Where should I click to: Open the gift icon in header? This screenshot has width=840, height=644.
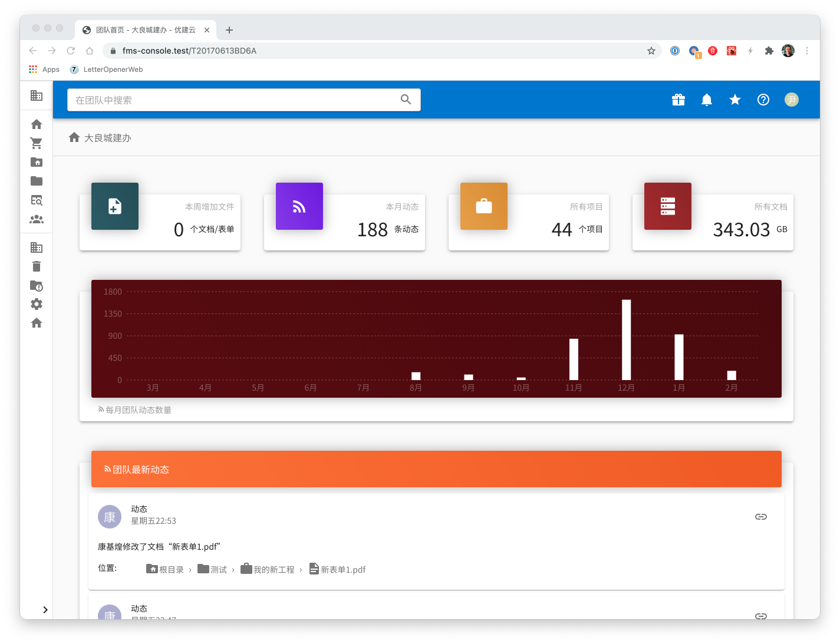coord(678,100)
